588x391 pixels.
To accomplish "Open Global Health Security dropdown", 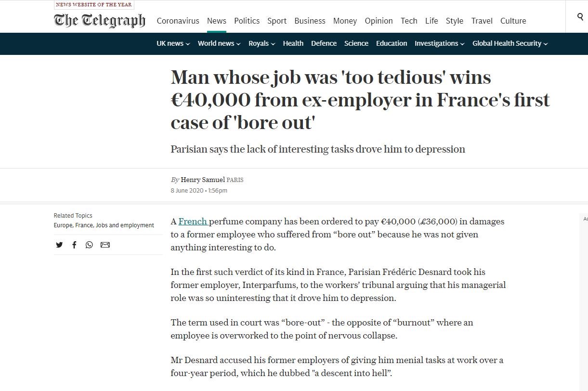I will pos(510,43).
